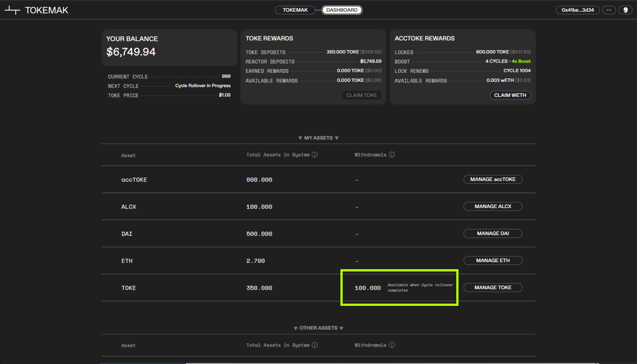This screenshot has height=364, width=637.
Task: Click the ETH asset name
Action: click(x=127, y=261)
